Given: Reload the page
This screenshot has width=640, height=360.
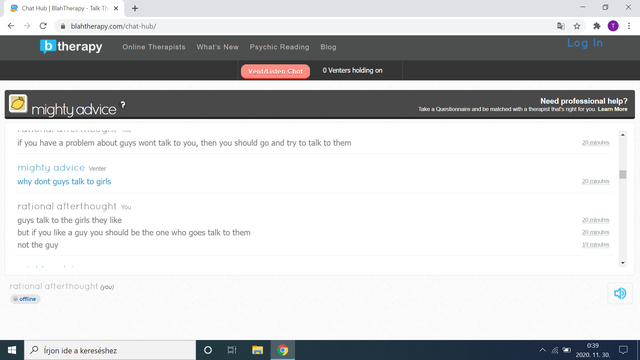Looking at the screenshot, I should pos(43,26).
